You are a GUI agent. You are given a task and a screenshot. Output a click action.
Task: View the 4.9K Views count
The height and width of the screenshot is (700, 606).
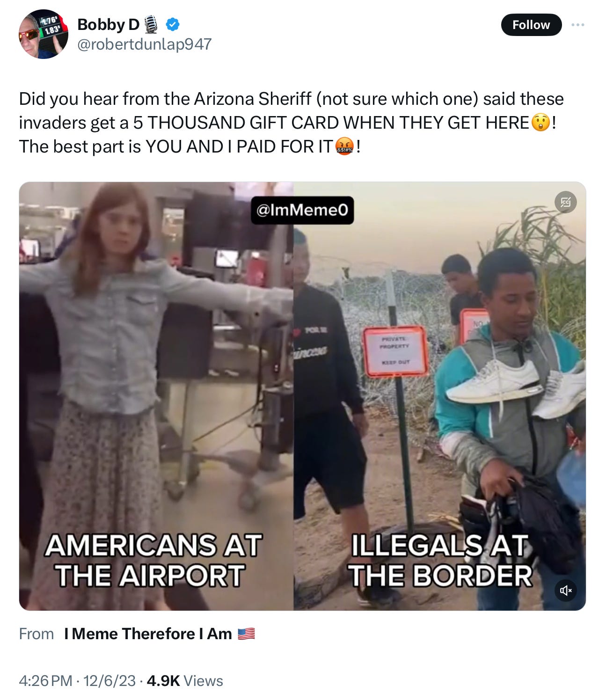pyautogui.click(x=185, y=680)
